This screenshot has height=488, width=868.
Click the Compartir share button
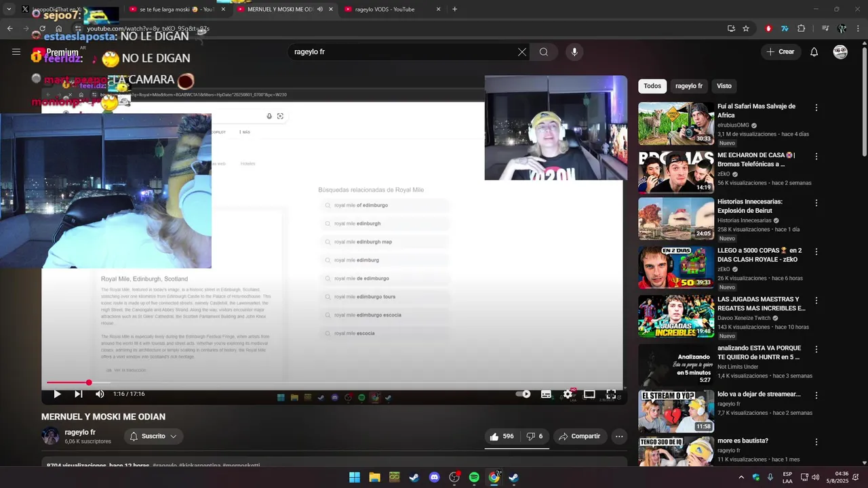[580, 436]
